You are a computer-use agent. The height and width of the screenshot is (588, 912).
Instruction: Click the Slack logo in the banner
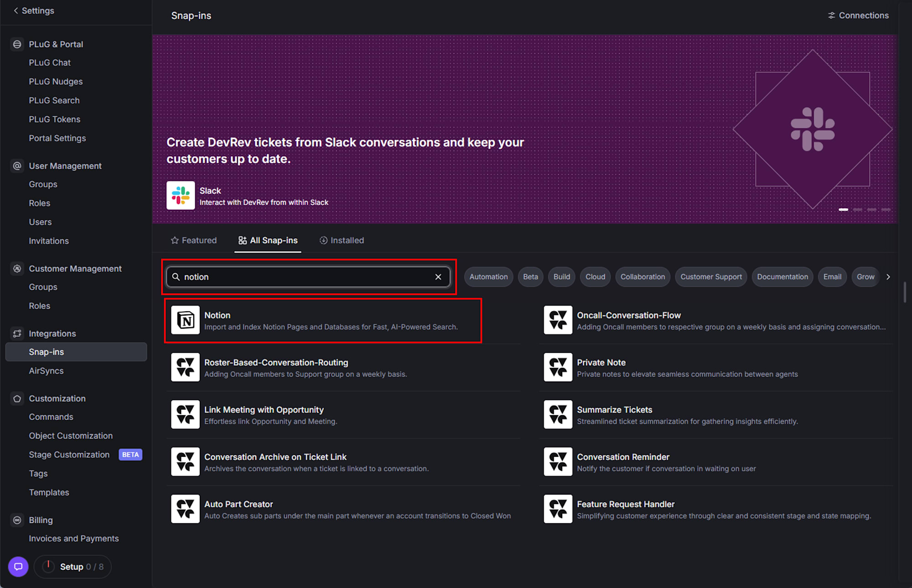181,196
